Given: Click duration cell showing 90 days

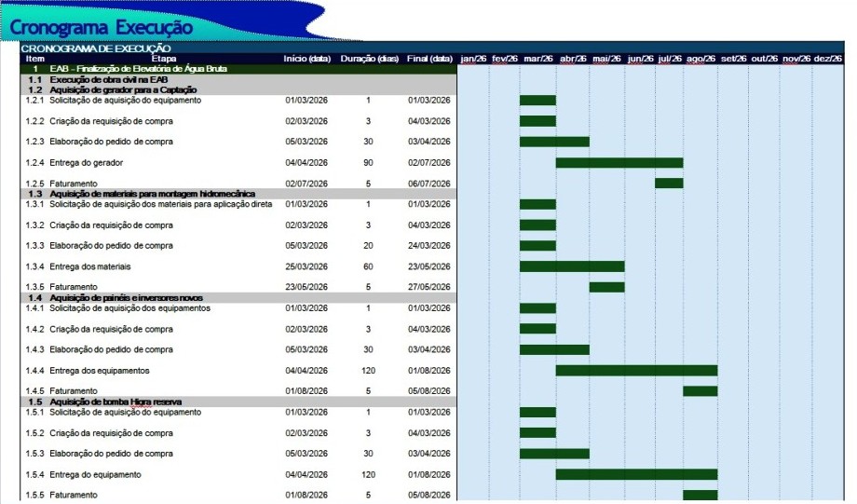Looking at the screenshot, I should coord(368,163).
